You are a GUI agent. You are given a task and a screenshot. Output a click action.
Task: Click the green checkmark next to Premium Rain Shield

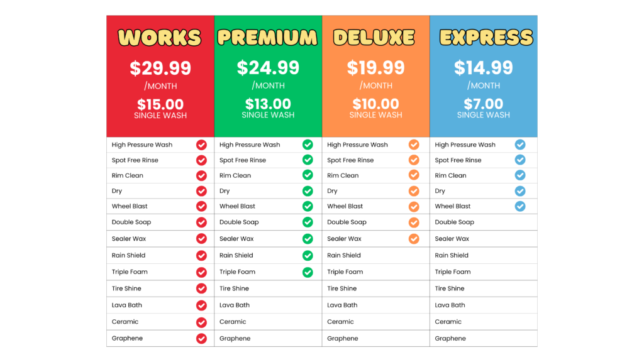click(308, 255)
